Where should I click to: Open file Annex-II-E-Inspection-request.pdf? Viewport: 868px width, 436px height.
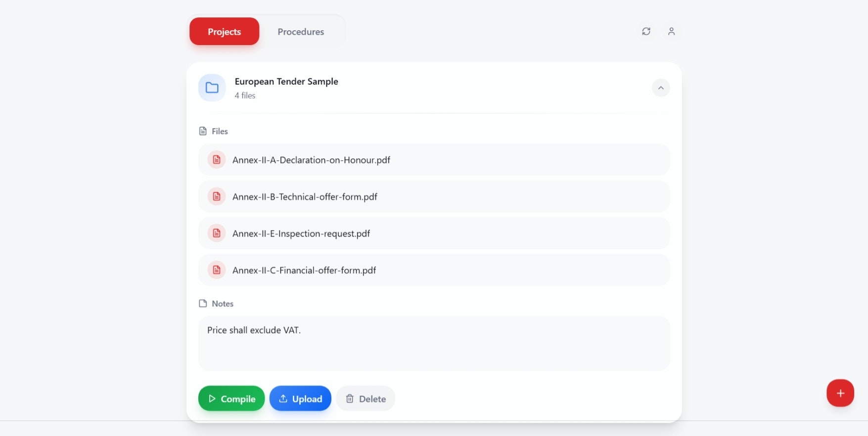click(434, 233)
